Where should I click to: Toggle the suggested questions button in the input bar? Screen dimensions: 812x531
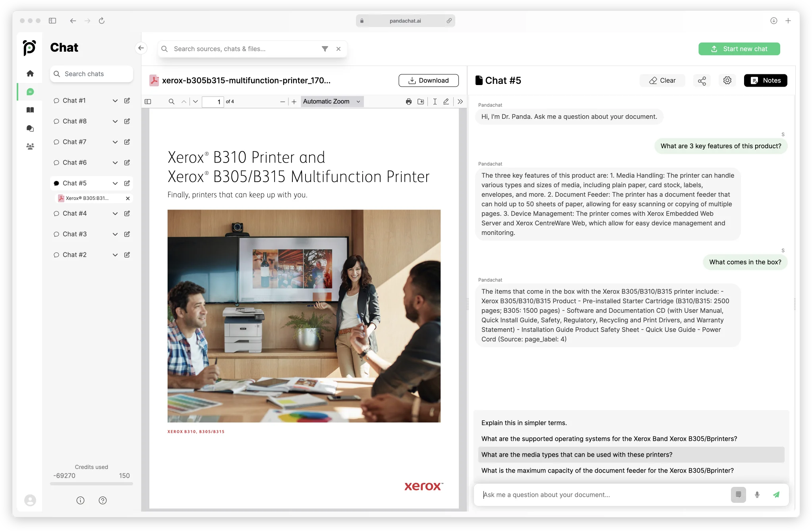click(x=739, y=495)
